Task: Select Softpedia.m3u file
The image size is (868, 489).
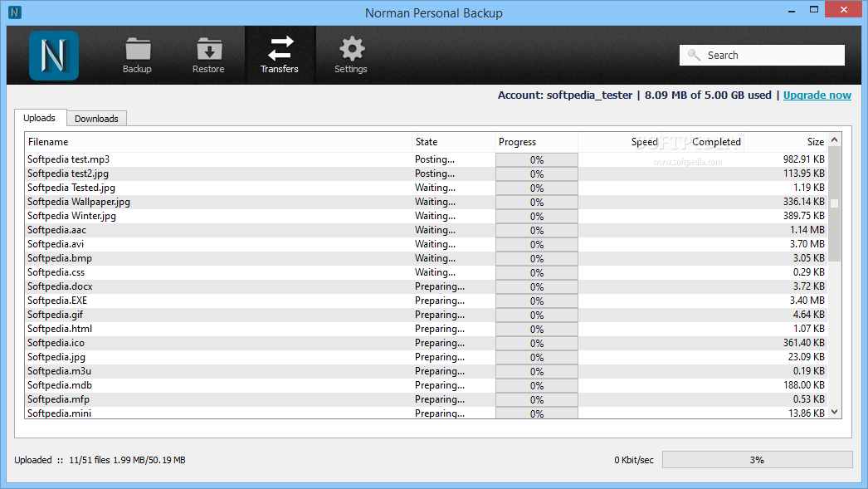Action: pyautogui.click(x=59, y=371)
